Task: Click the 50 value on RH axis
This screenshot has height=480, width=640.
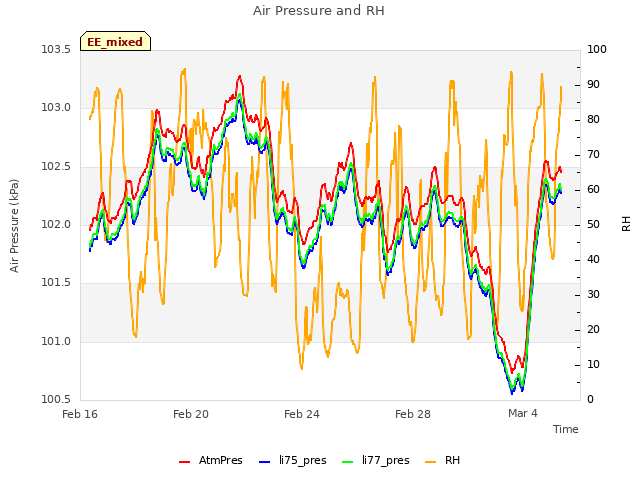Action: pos(593,224)
